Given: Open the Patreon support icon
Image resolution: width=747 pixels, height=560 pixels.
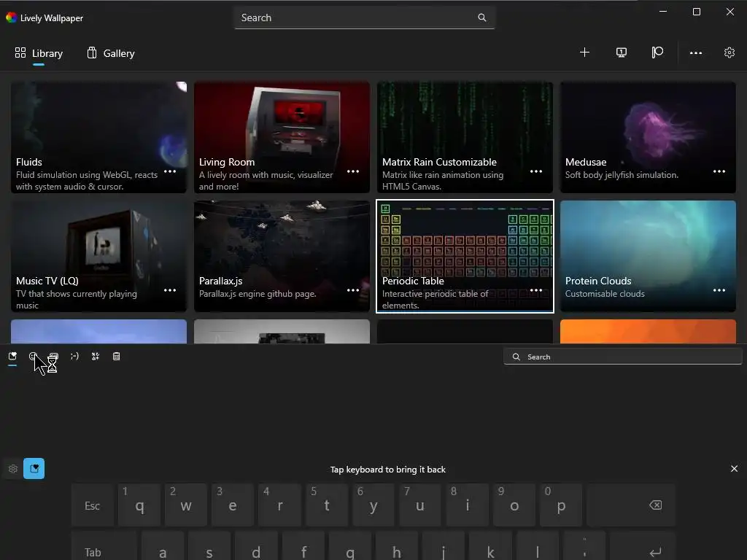Looking at the screenshot, I should point(657,52).
